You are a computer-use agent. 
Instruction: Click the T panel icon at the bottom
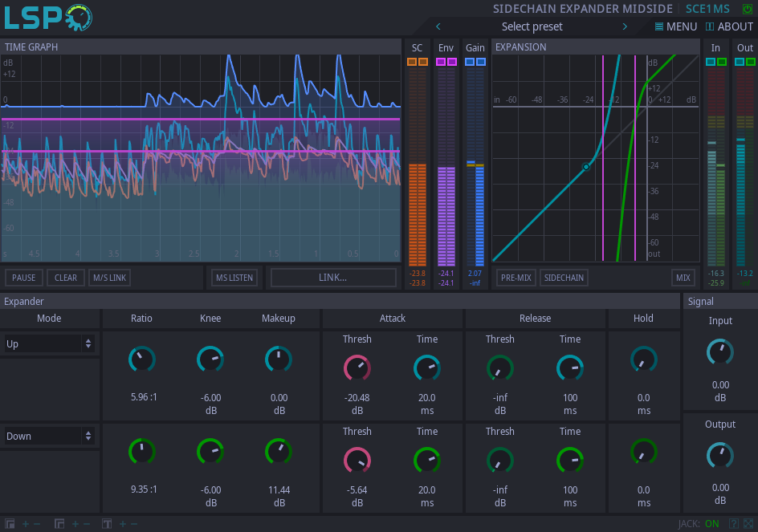point(106,523)
